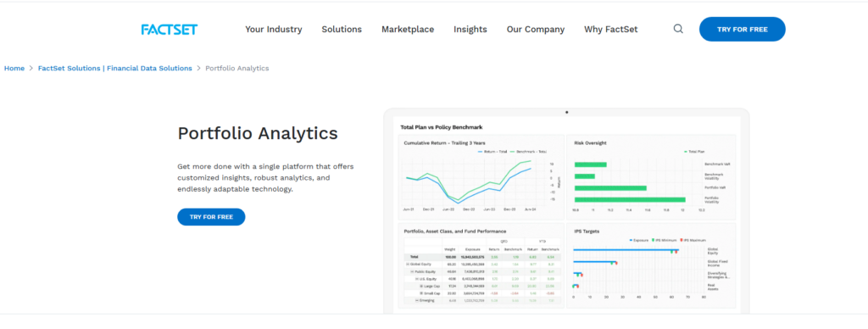Screen dimensions: 868x329
Task: Open the Our Company menu
Action: [x=536, y=30]
